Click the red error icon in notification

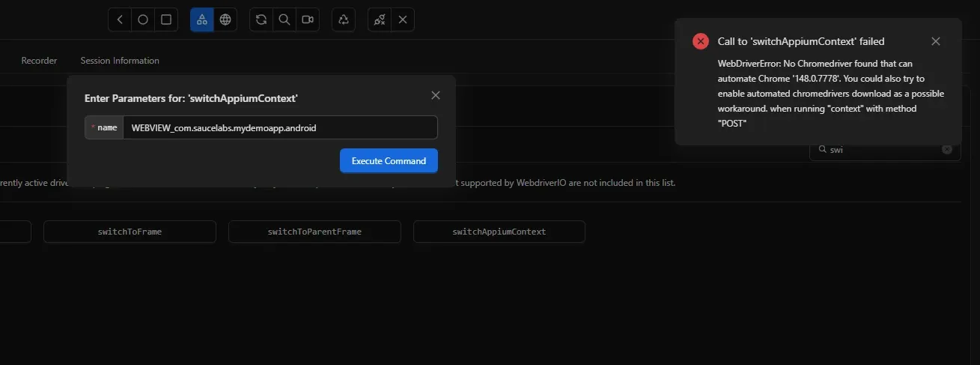click(701, 41)
